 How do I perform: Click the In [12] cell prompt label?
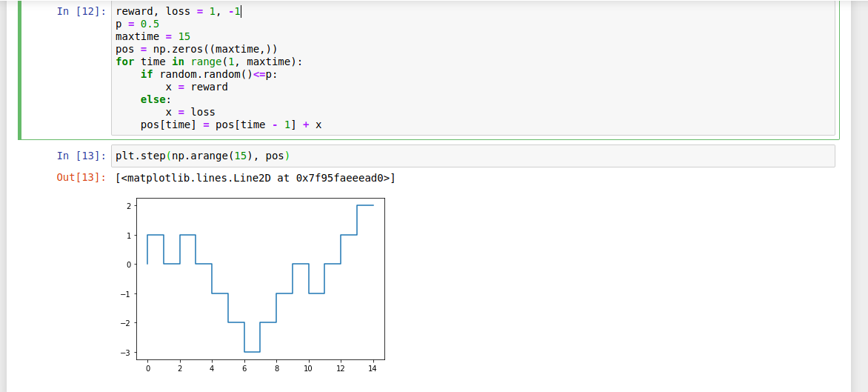81,11
